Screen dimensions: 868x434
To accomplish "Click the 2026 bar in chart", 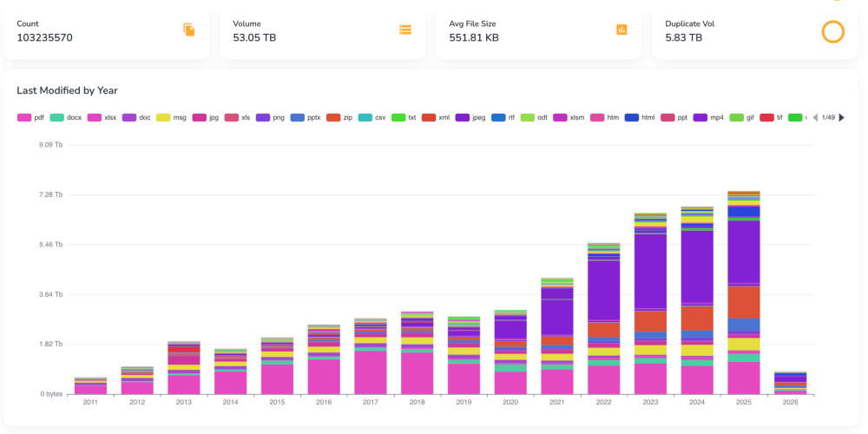I will [x=791, y=383].
